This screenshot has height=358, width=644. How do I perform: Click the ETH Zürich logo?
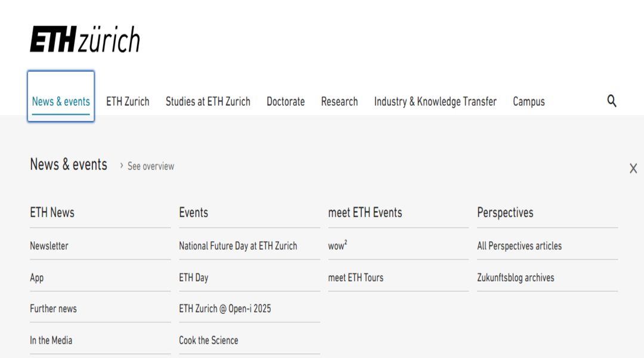click(85, 39)
